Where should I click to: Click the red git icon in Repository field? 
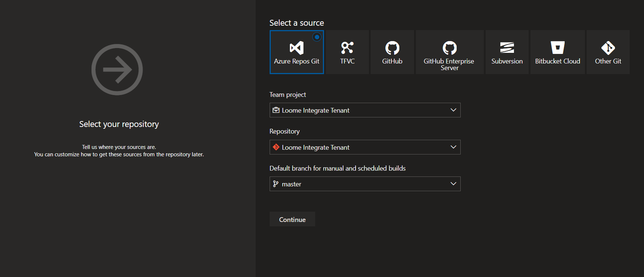[276, 147]
